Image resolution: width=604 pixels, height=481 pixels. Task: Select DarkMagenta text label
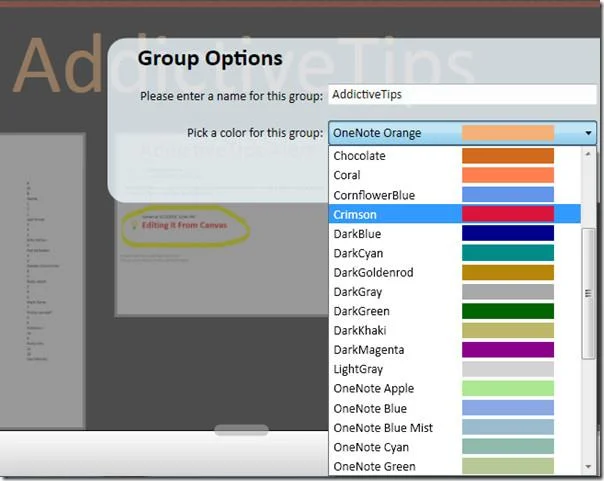369,350
